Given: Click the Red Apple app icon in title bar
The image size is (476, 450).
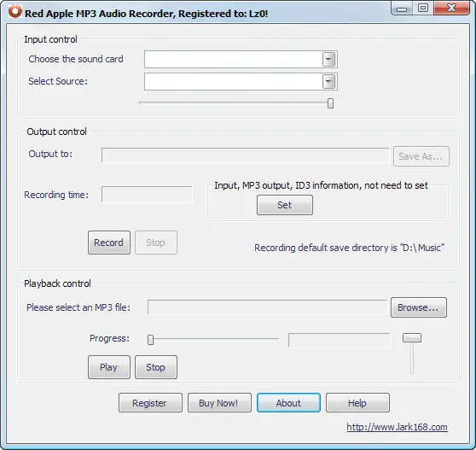Looking at the screenshot, I should 15,12.
